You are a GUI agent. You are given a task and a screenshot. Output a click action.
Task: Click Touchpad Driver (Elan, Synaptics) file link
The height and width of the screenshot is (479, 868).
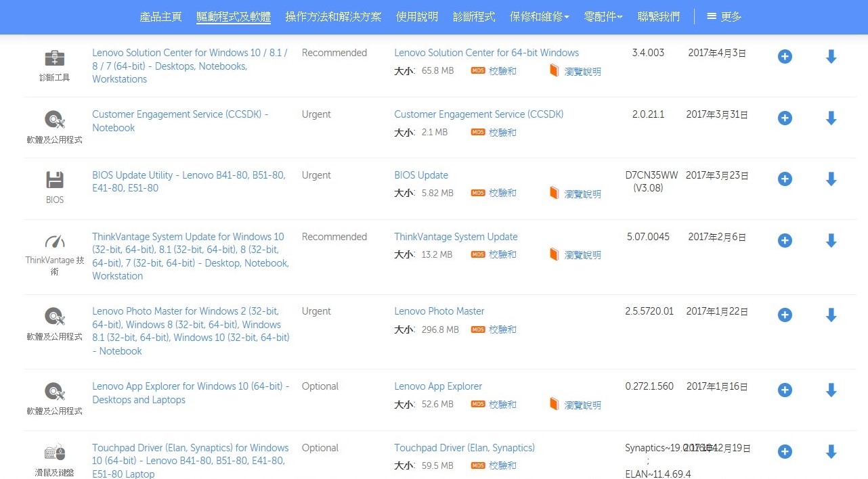coord(464,448)
